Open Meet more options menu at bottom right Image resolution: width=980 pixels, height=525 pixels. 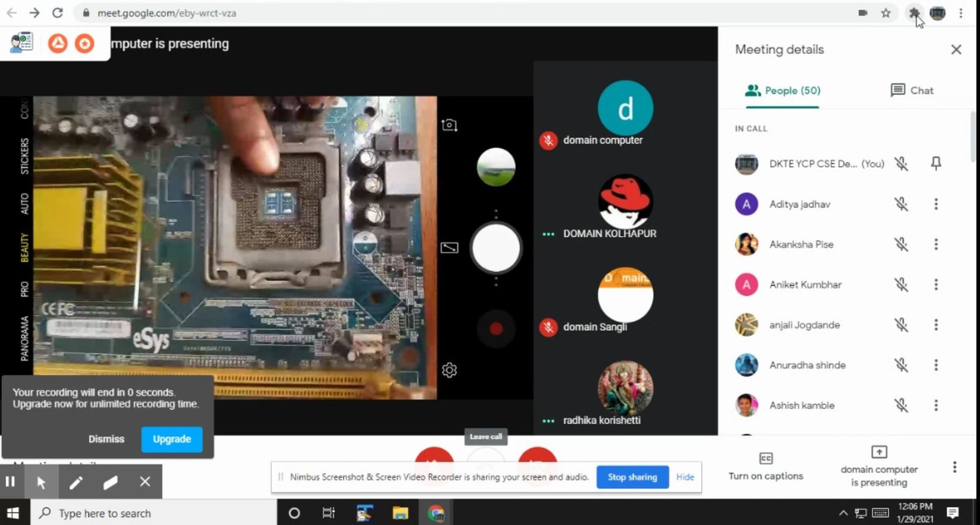coord(954,467)
